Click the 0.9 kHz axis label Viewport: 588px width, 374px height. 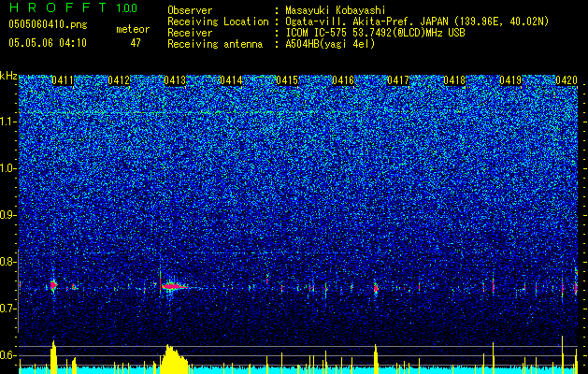pos(8,215)
